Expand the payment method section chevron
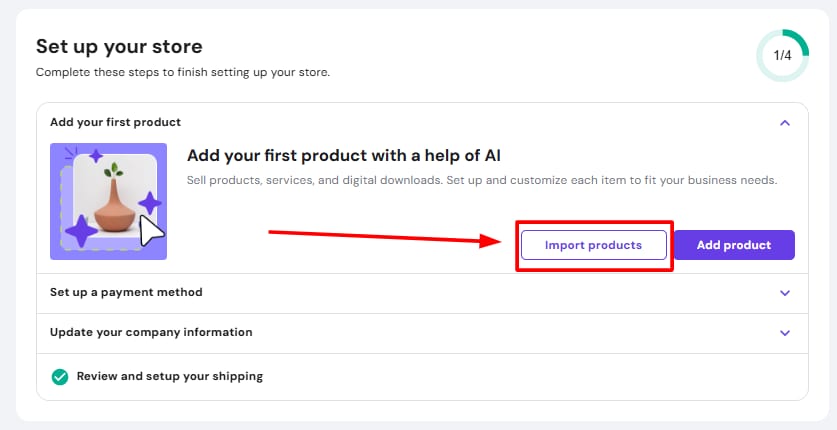Image resolution: width=837 pixels, height=430 pixels. (784, 293)
